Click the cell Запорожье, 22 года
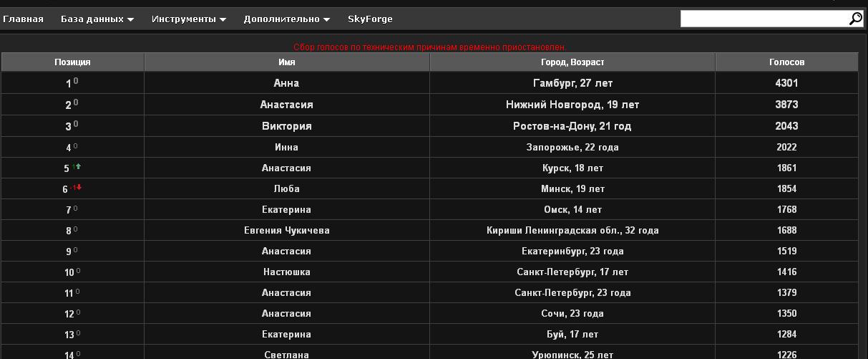 [x=572, y=147]
